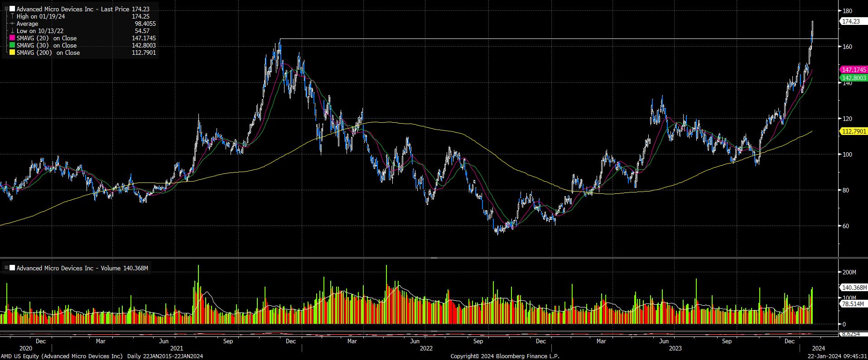
Task: Collapse the Advanced Micro Devices price legend tree
Action: click(6, 9)
